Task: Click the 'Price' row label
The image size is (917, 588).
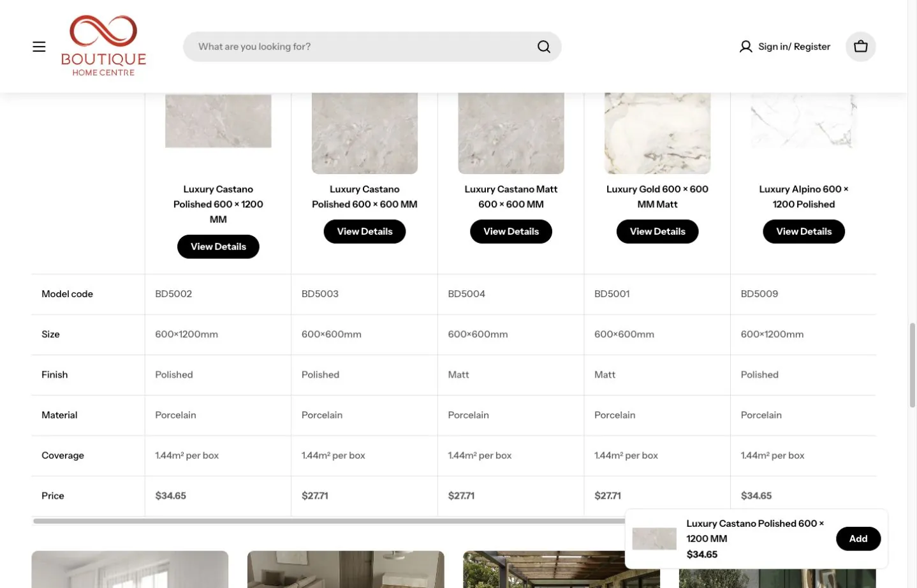Action: pyautogui.click(x=53, y=496)
